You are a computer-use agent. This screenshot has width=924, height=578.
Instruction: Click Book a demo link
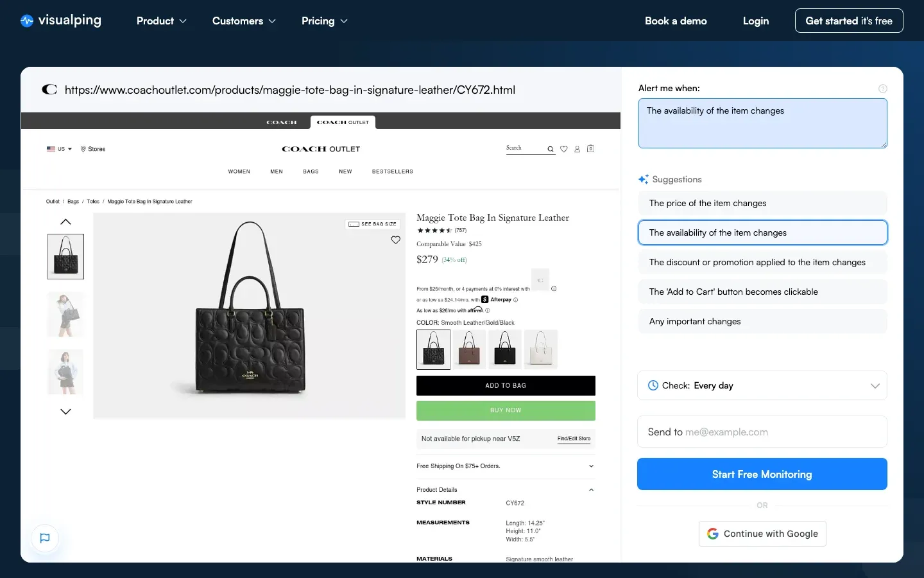[676, 21]
